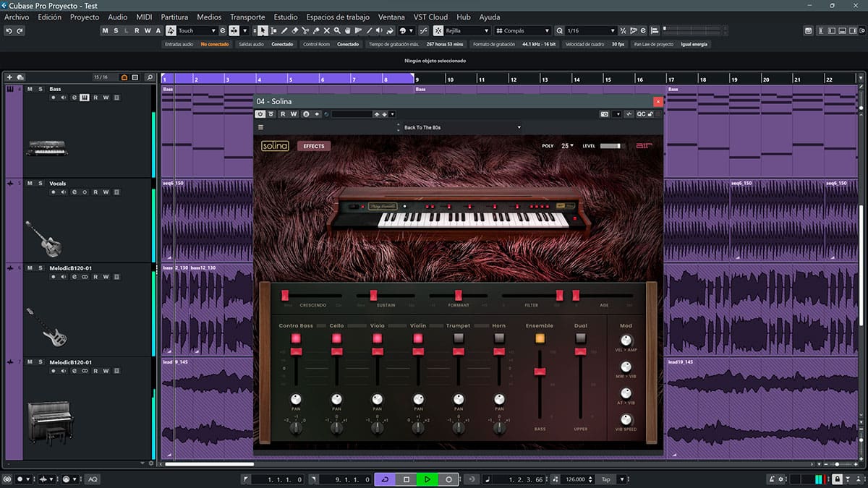868x488 pixels.
Task: Click the FORMANT slider handle
Action: pos(458,295)
